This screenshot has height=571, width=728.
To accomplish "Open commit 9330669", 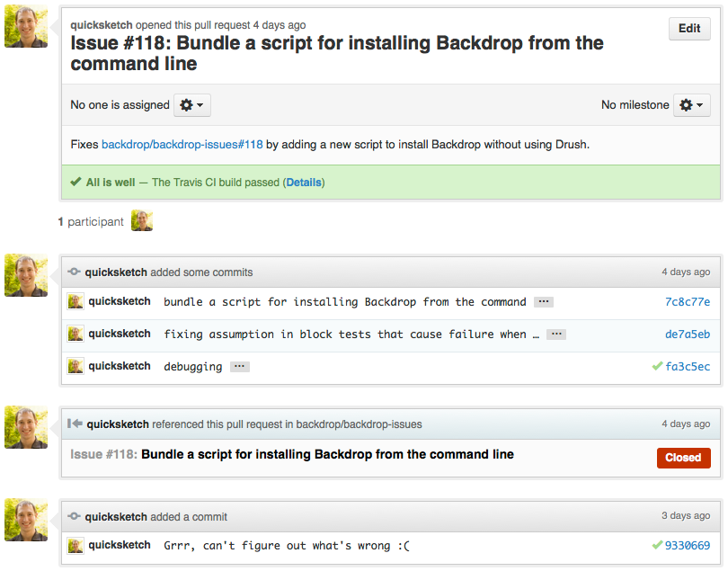I will (x=688, y=546).
